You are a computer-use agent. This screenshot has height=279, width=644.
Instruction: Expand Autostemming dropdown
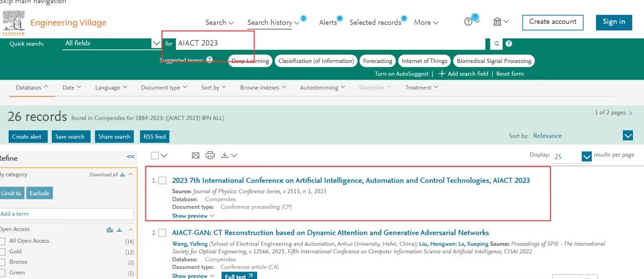click(323, 88)
